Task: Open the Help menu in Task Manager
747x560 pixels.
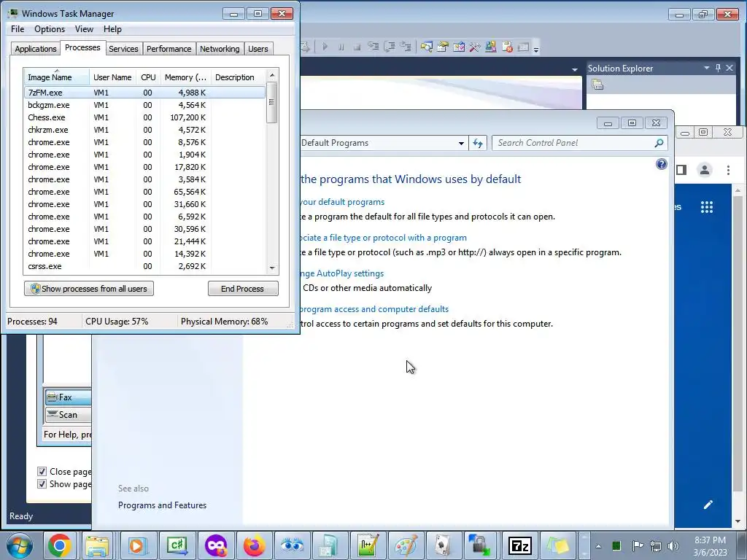Action: click(112, 29)
